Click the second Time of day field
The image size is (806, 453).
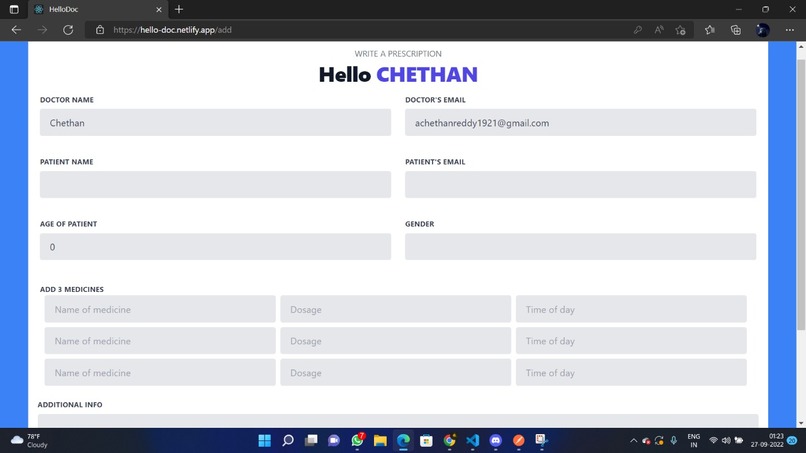[x=631, y=340]
